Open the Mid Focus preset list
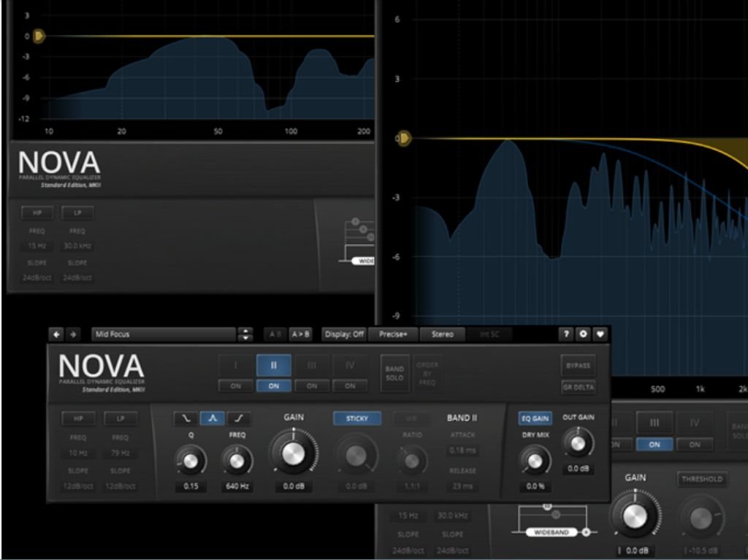The image size is (748, 560). pos(164,334)
